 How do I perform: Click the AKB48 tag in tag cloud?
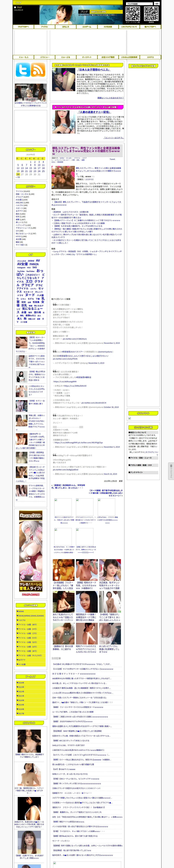pyautogui.click(x=31, y=261)
